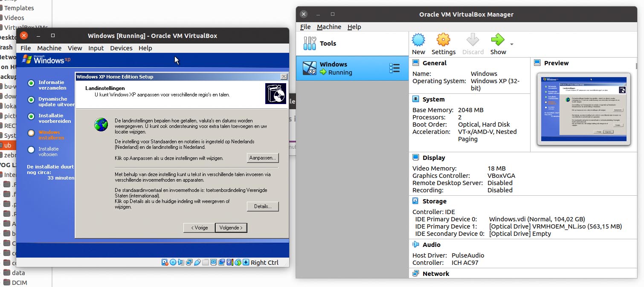Click the orange Settings gear icon
The height and width of the screenshot is (287, 644).
click(443, 40)
